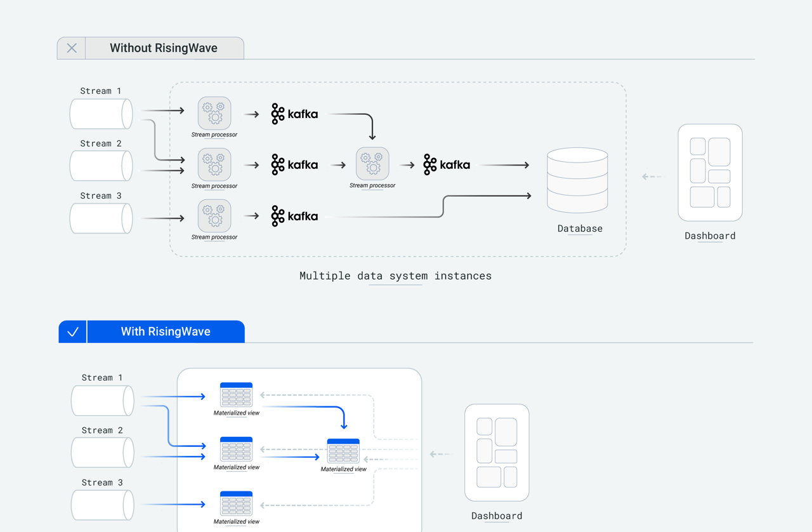Click the "Stream 2" label in Without RisingWave diagram

101,143
